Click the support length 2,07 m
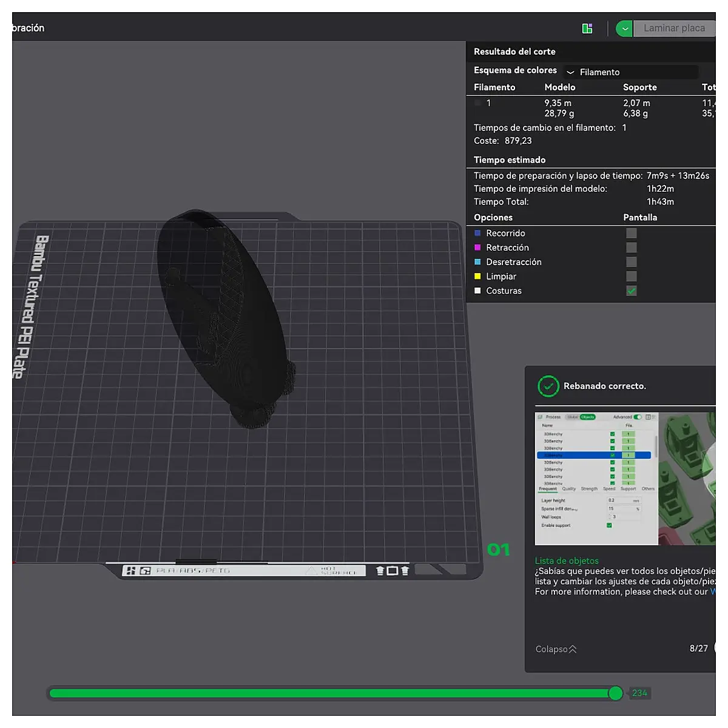This screenshot has height=728, width=728. tap(636, 103)
